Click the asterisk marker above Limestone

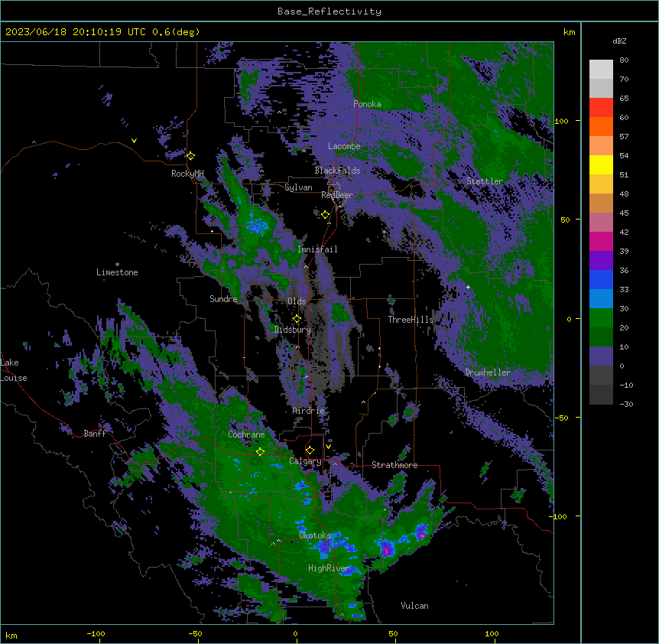(117, 265)
